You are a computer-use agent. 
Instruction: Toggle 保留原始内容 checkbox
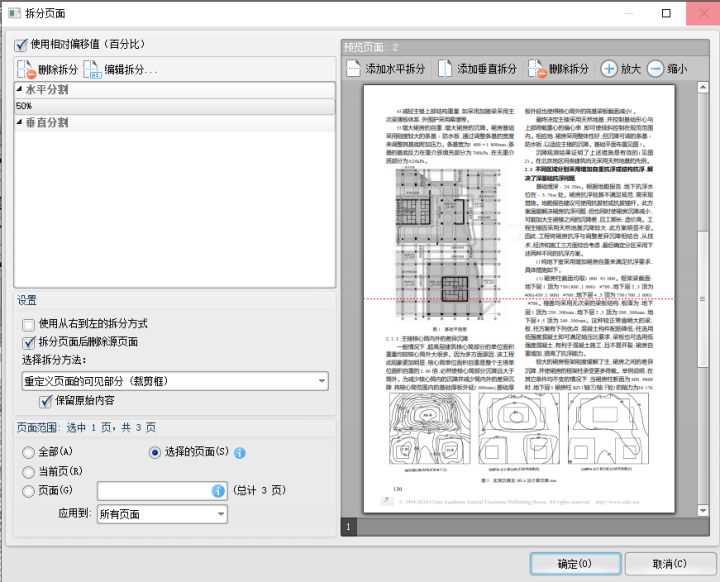point(45,401)
